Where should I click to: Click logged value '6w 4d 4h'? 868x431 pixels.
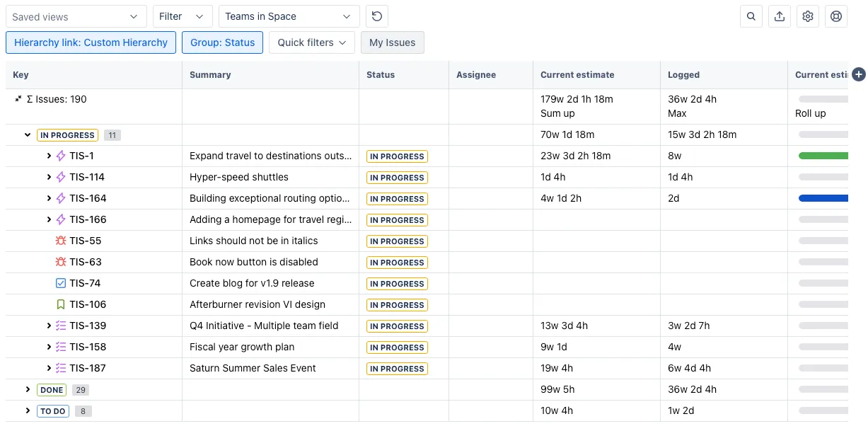click(x=690, y=368)
